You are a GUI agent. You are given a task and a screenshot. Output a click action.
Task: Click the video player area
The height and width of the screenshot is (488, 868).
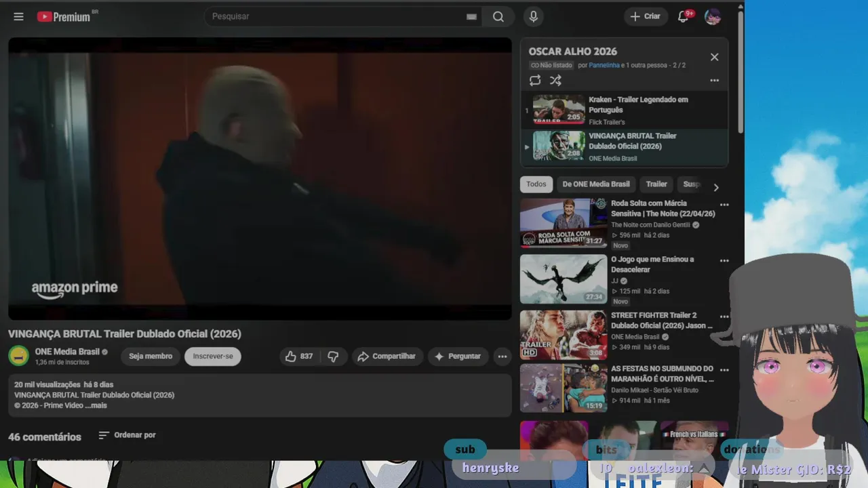(x=260, y=179)
